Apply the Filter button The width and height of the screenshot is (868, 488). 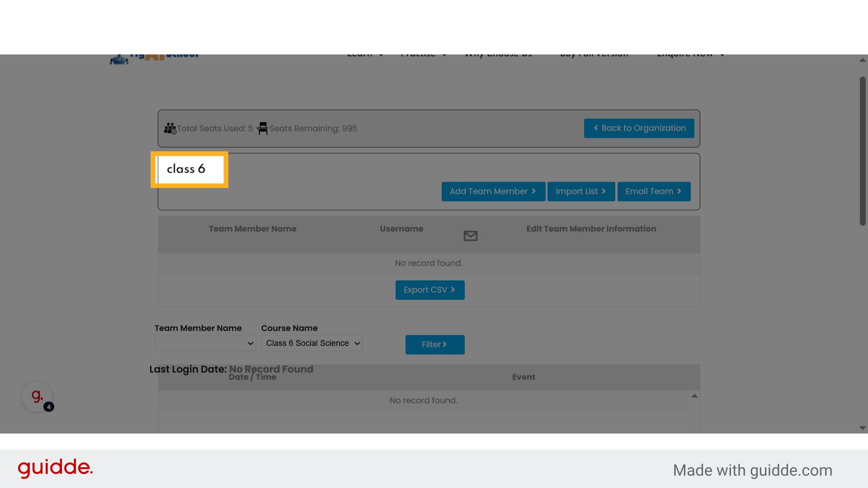[434, 345]
